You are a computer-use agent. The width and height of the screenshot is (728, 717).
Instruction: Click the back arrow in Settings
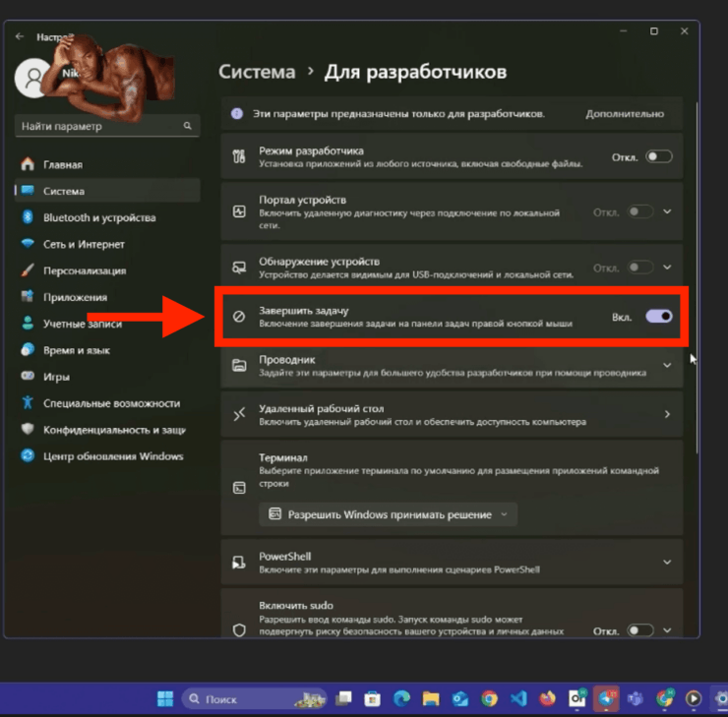(20, 36)
